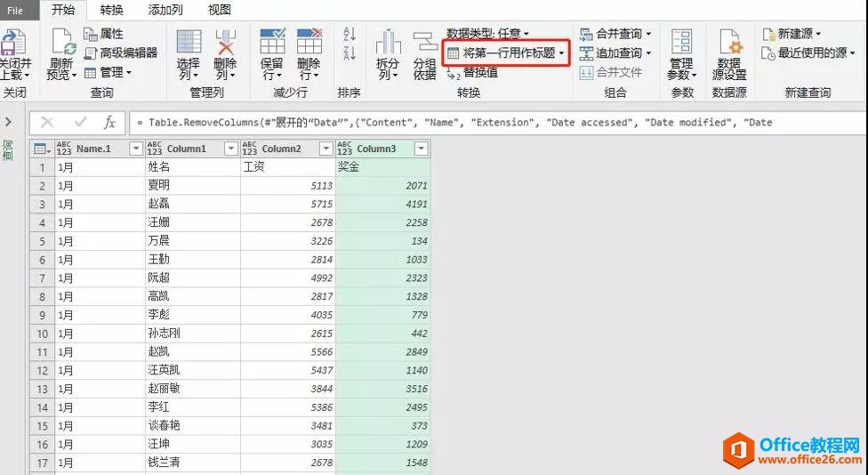Click inside the Table.RemoveColumns formula bar
Viewport: 868px width, 475px height.
point(496,123)
